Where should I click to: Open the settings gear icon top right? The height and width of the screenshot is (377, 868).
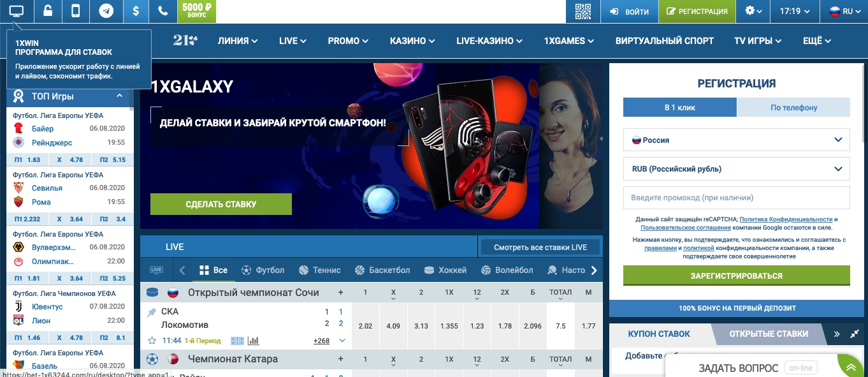click(x=749, y=11)
